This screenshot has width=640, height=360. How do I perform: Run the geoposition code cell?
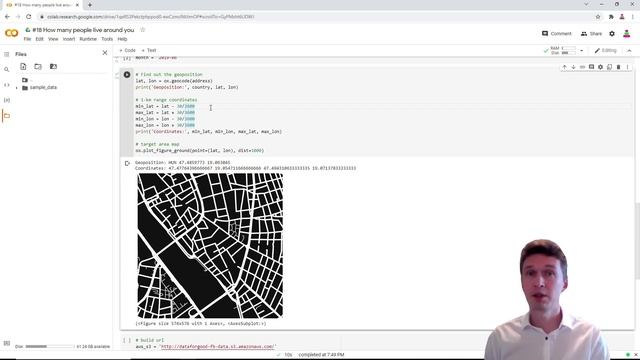pyautogui.click(x=127, y=75)
